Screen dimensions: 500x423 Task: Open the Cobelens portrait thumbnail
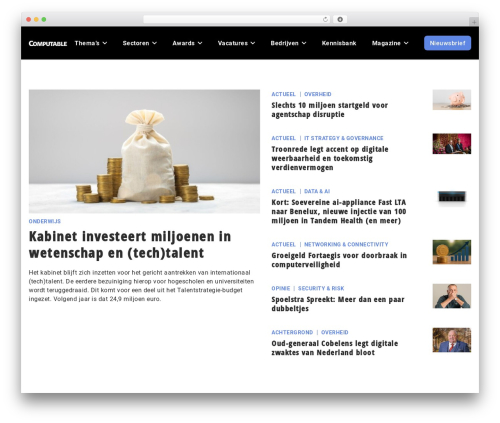[x=452, y=340]
